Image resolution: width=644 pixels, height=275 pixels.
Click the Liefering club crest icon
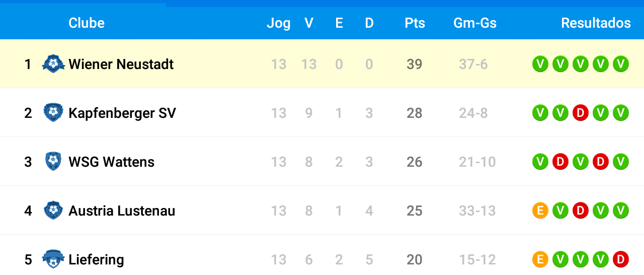coord(53,259)
